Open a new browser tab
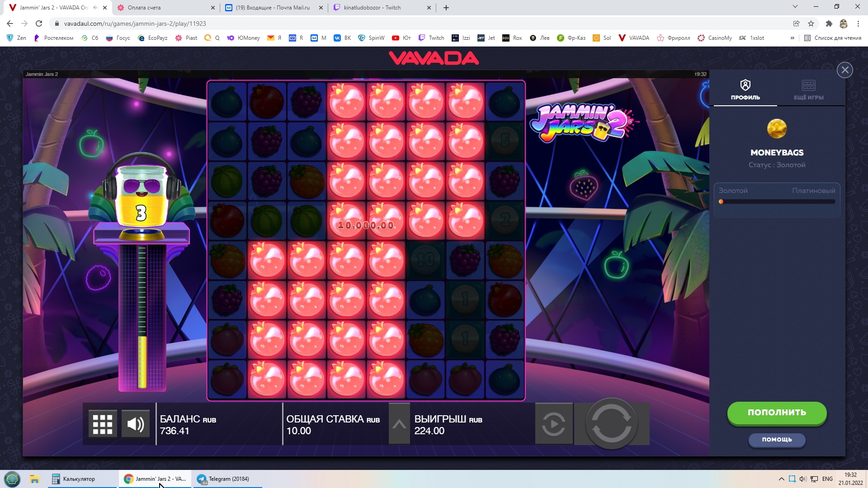The image size is (868, 488). click(446, 8)
